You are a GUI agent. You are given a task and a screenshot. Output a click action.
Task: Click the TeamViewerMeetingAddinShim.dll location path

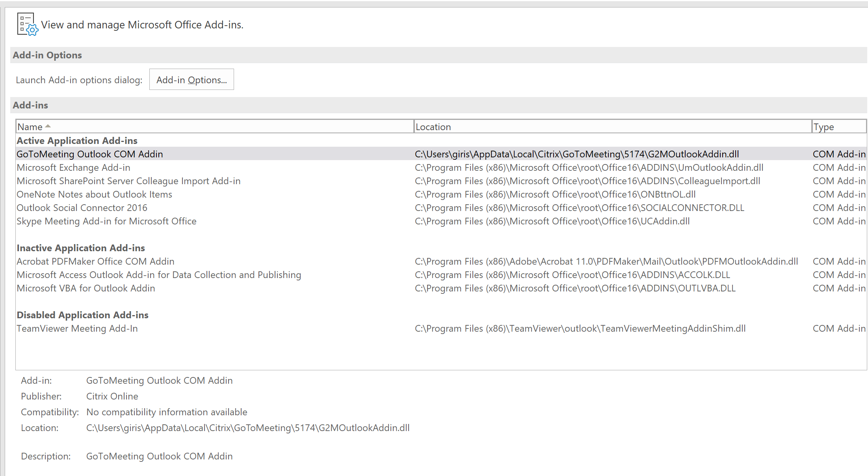pos(580,329)
